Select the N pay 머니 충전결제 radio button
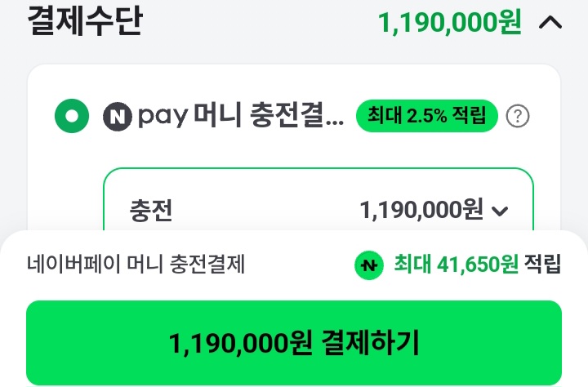 (x=72, y=117)
